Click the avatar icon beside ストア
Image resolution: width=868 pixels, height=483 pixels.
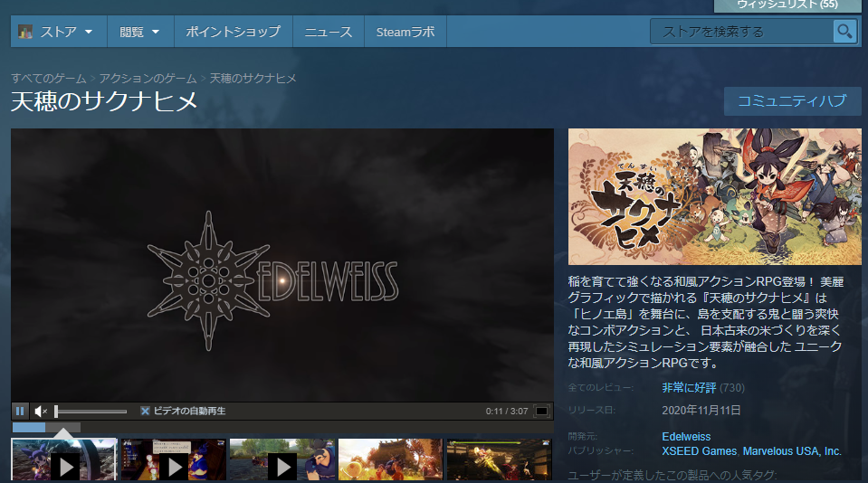(x=25, y=32)
